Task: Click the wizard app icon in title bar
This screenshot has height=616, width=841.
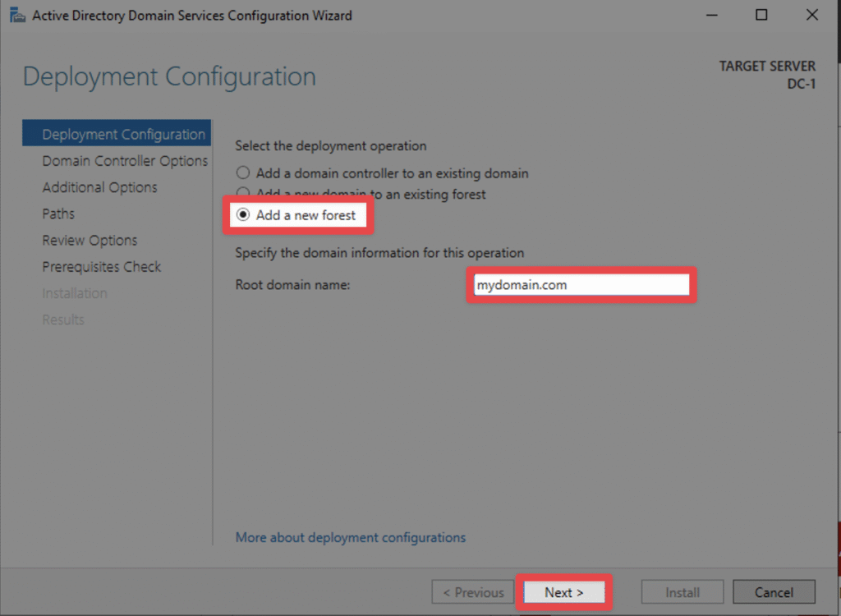Action: [17, 16]
